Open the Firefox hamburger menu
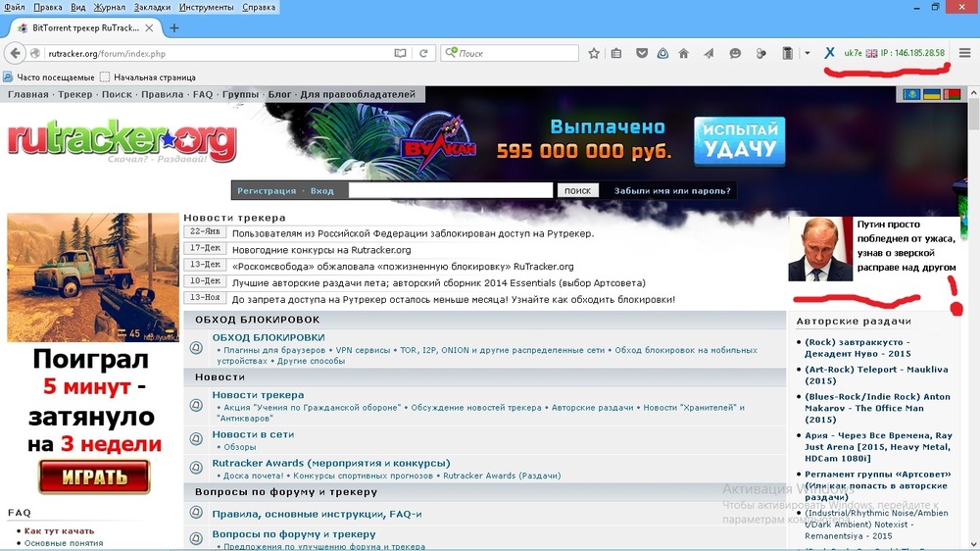The width and height of the screenshot is (980, 551). (x=965, y=53)
